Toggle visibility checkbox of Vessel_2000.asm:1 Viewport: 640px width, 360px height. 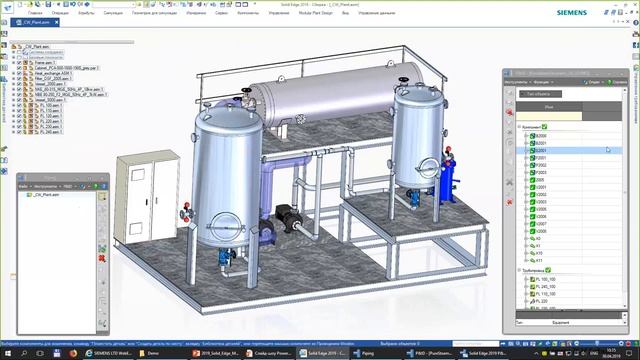click(x=19, y=84)
